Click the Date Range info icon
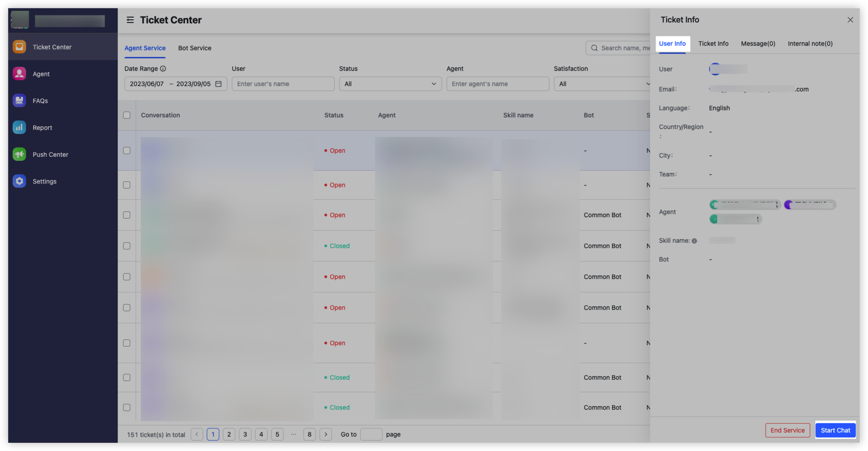This screenshot has height=451, width=868. (x=163, y=69)
